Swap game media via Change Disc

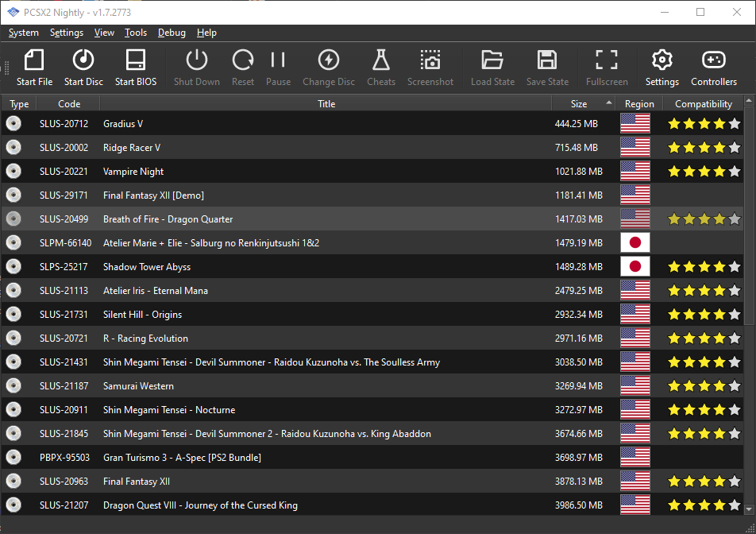tap(328, 68)
